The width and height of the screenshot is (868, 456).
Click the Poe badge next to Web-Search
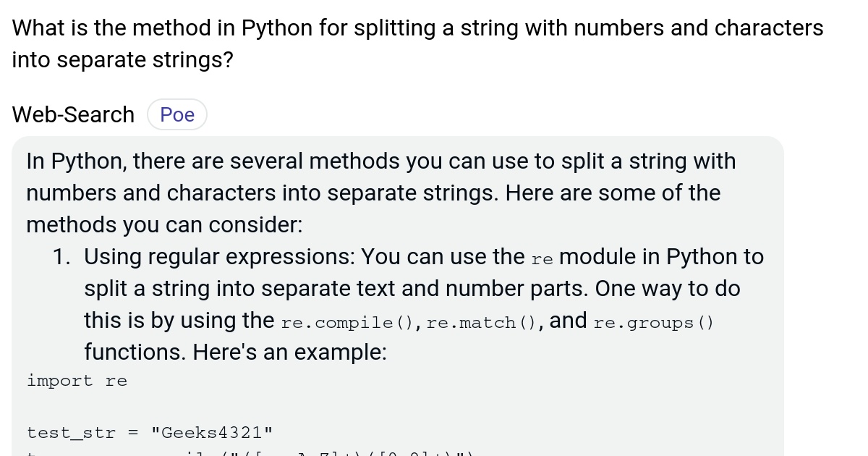[176, 114]
